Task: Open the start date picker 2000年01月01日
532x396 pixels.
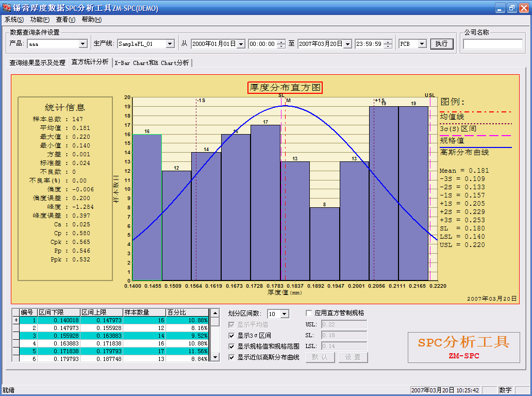Action: pyautogui.click(x=241, y=44)
